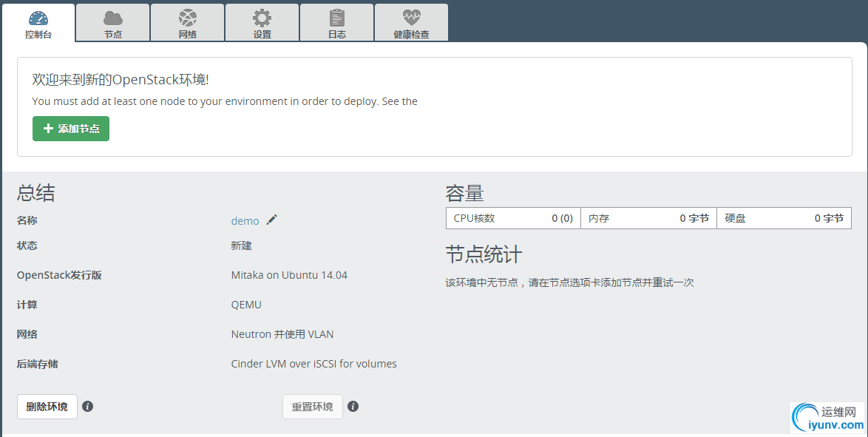Open the 网络 networks tab
Image resolution: width=868 pixels, height=437 pixels.
tap(188, 23)
